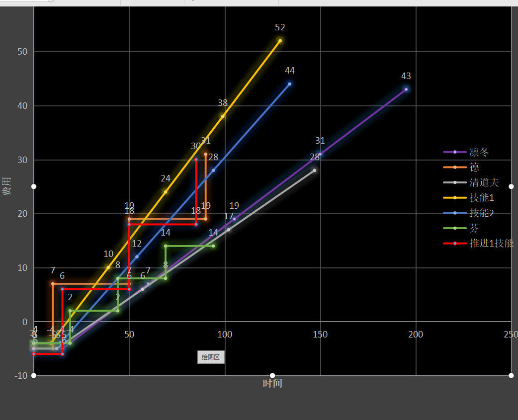Viewport: 518px width, 420px height.
Task: Select the 技能2 legend entry
Action: click(469, 213)
